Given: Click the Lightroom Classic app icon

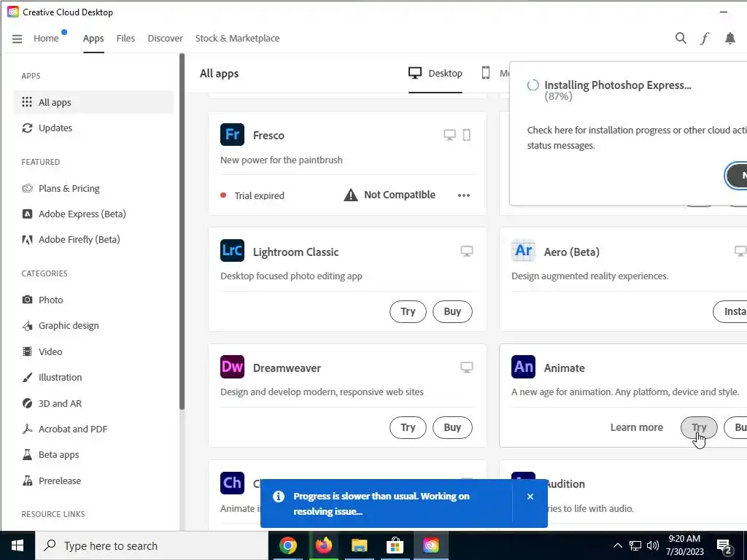Looking at the screenshot, I should click(232, 251).
